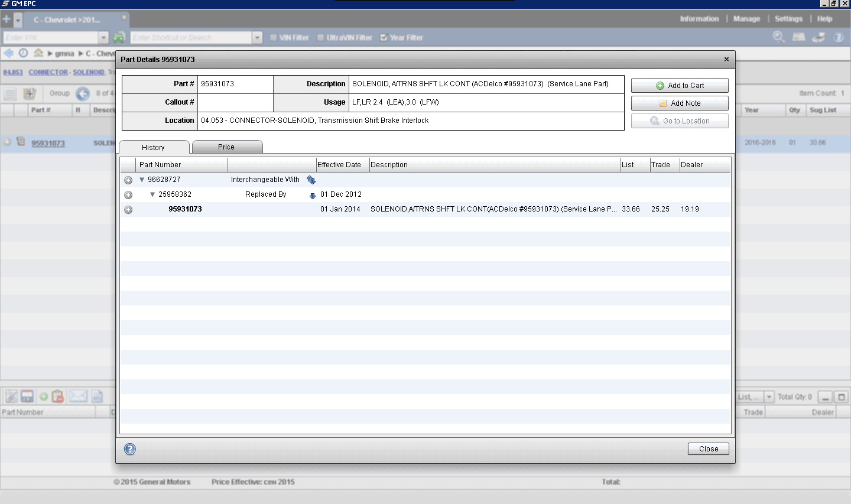Screen dimensions: 851x504
Task: Toggle the VIN Filter checkbox
Action: coord(273,38)
